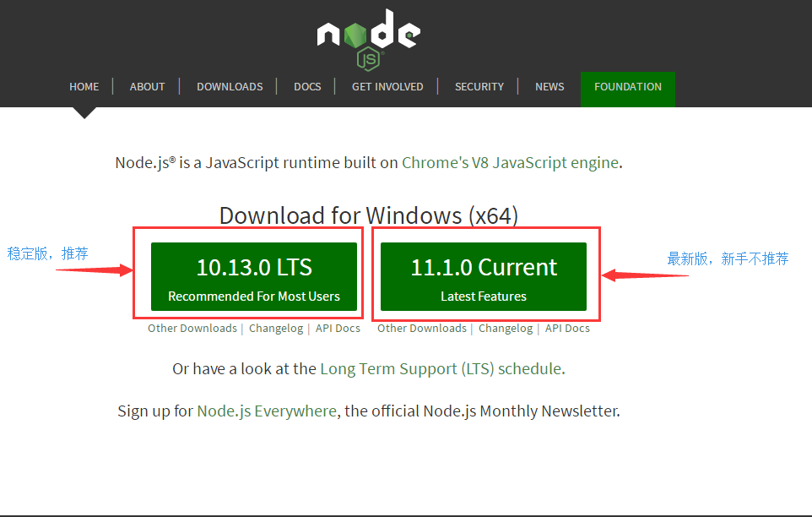
Task: Open Other Downloads under the Current button
Action: (421, 329)
